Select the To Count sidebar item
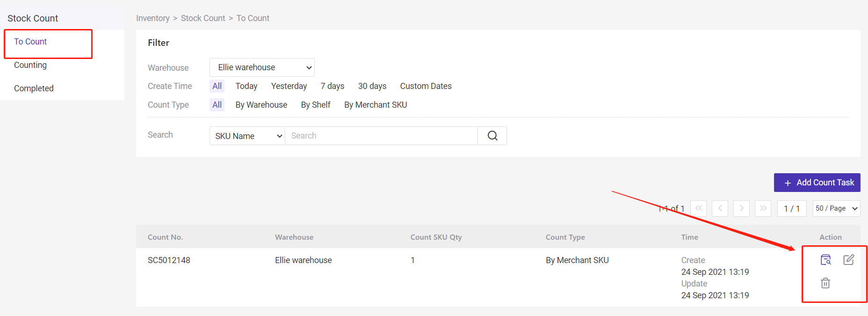Screen dimensions: 868x316 30,42
